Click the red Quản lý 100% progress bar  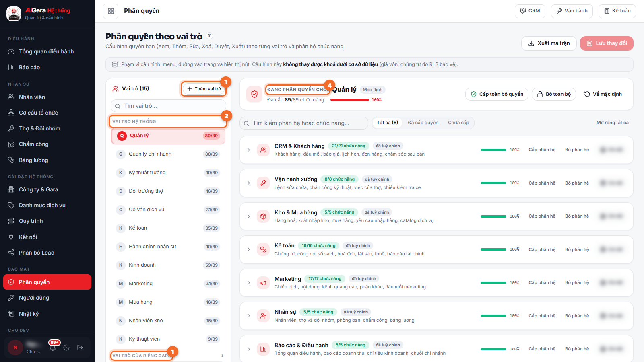(349, 100)
